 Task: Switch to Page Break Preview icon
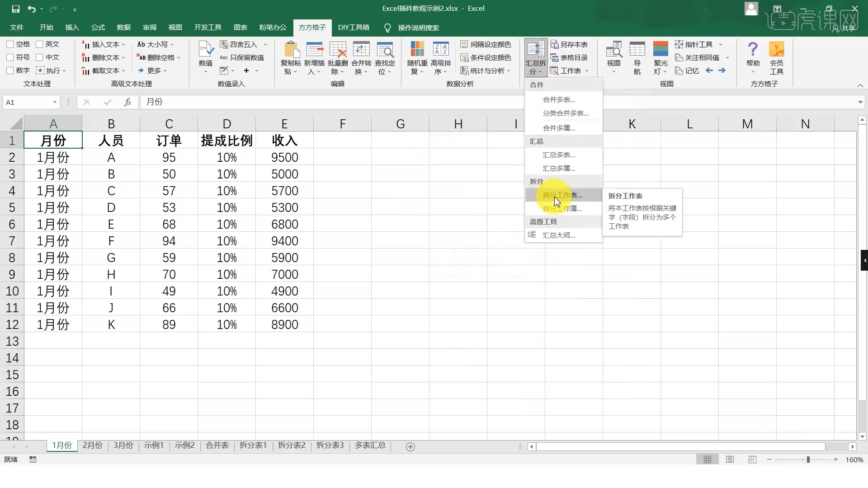pyautogui.click(x=752, y=460)
